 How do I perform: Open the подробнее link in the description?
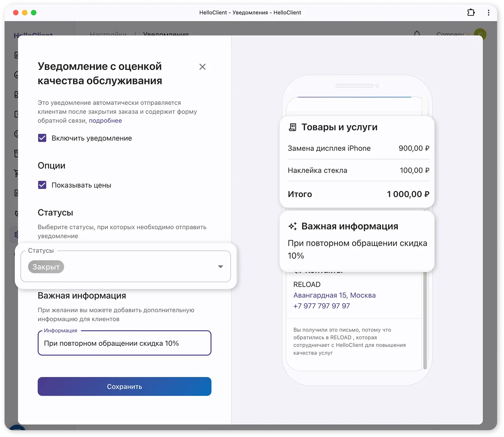(105, 121)
